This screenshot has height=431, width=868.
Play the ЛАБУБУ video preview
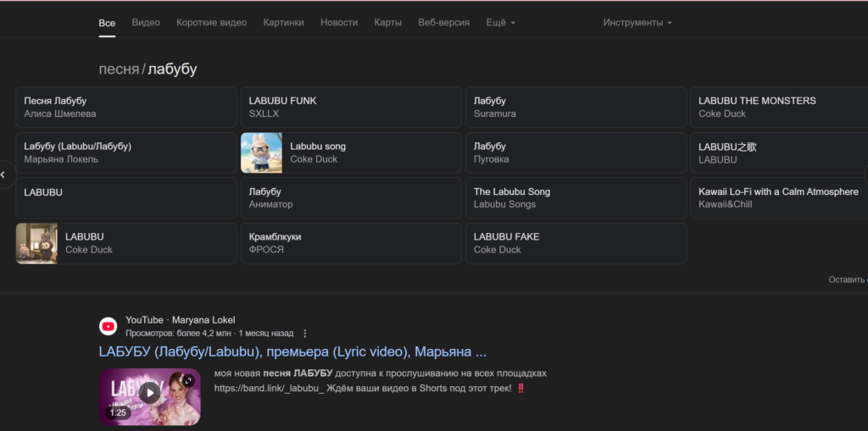[149, 394]
